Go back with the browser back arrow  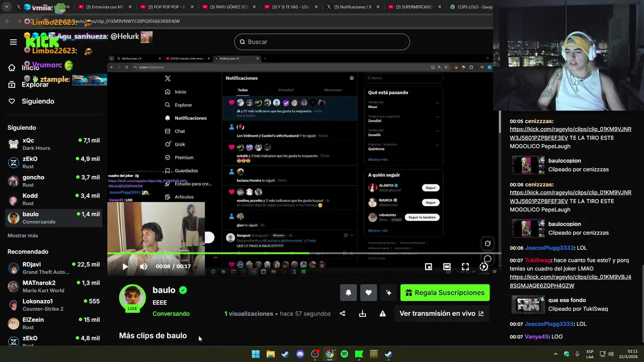(x=7, y=21)
